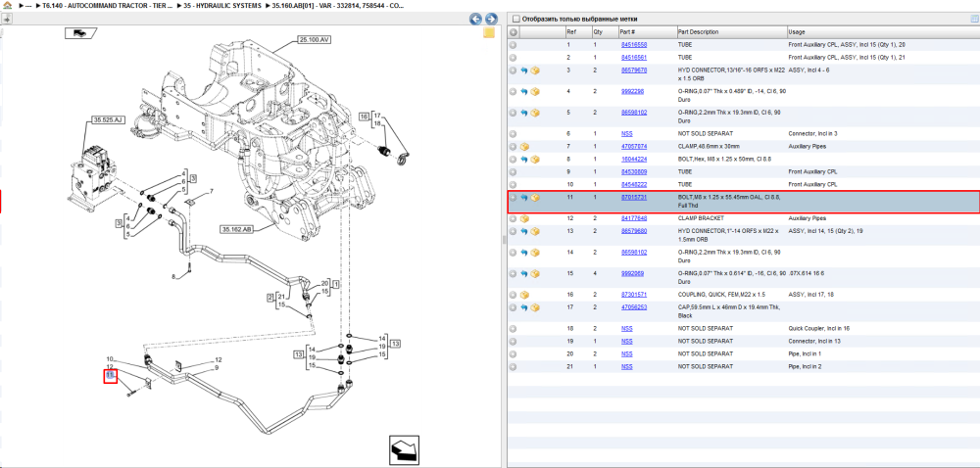Click 'COUPLING, QUICK, FEM,M22 x 1.5' text
This screenshot has width=980, height=468.
(722, 295)
